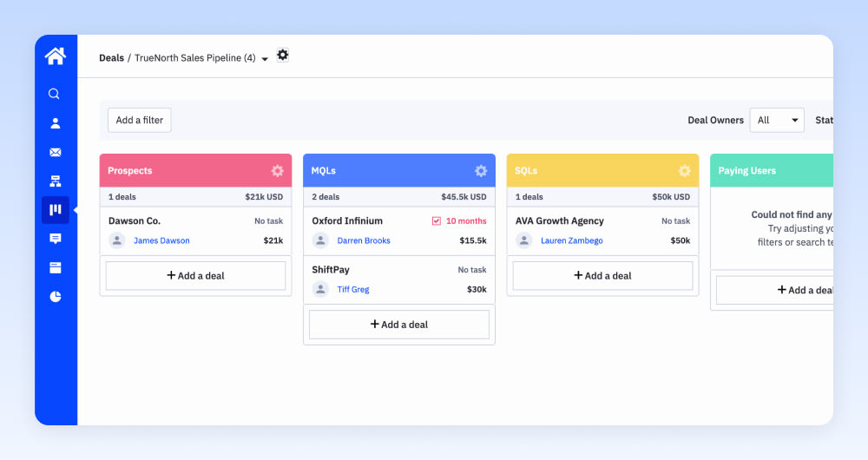
Task: Click the 2 deals count in MQLs
Action: pos(325,196)
